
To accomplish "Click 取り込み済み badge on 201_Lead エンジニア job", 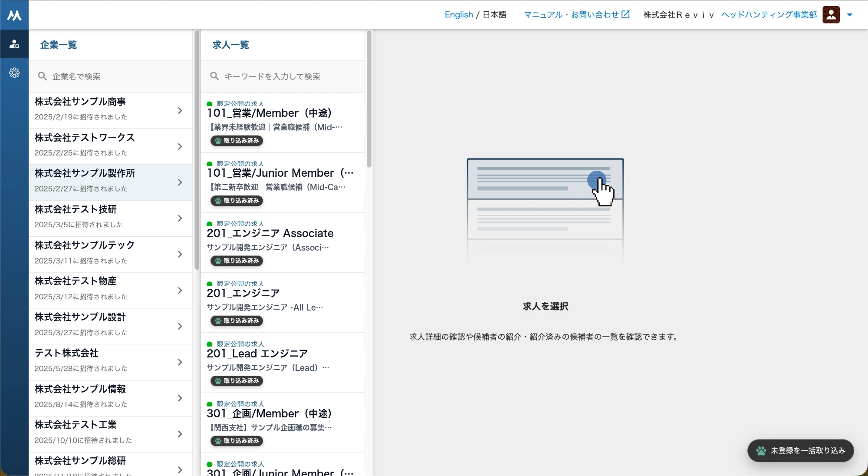I will tap(237, 381).
